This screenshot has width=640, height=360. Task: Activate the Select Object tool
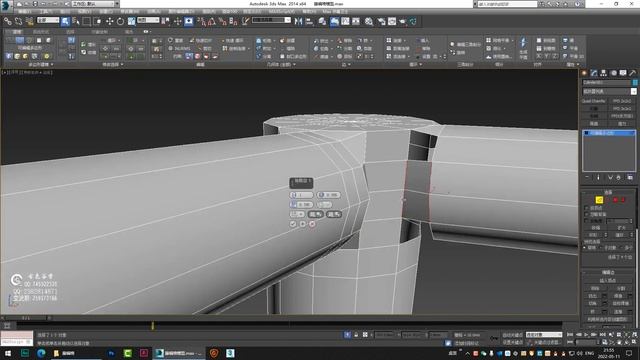tap(65, 21)
